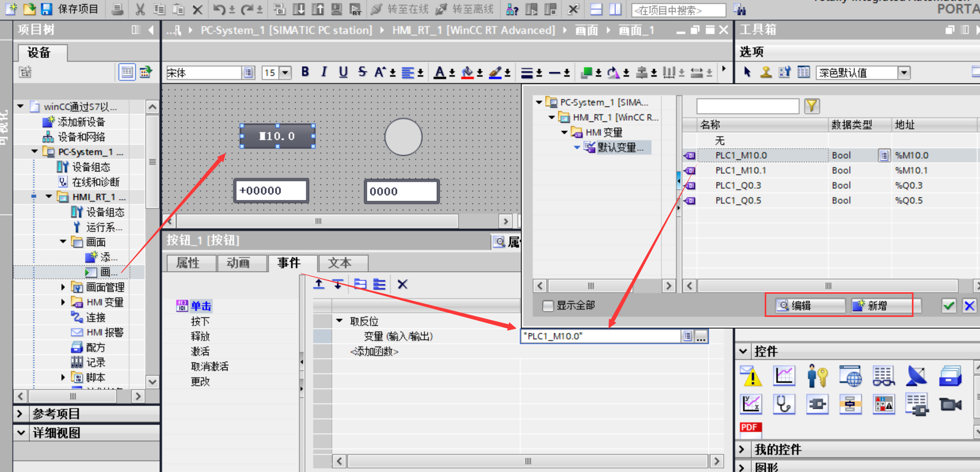Open the tag filter funnel button
This screenshot has height=472, width=980.
812,106
